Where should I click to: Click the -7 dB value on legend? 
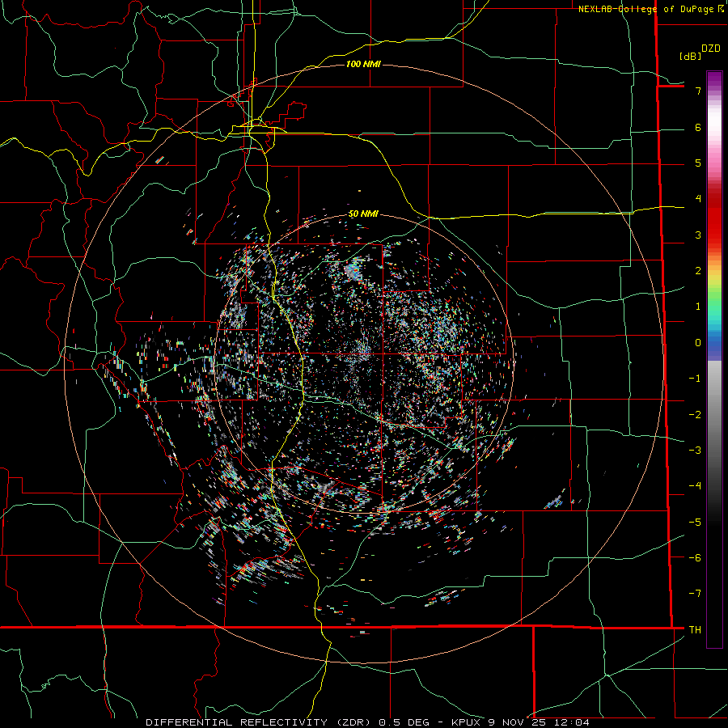(x=695, y=594)
